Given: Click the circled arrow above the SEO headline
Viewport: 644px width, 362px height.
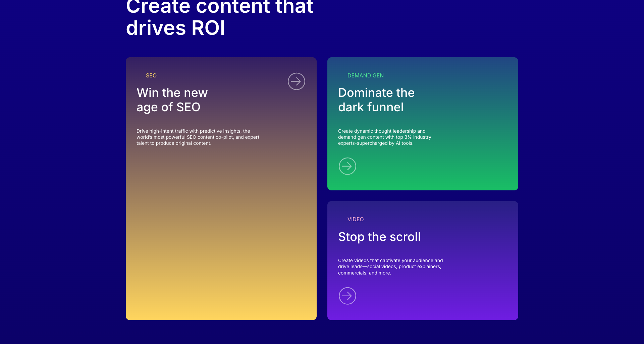Looking at the screenshot, I should click(297, 81).
